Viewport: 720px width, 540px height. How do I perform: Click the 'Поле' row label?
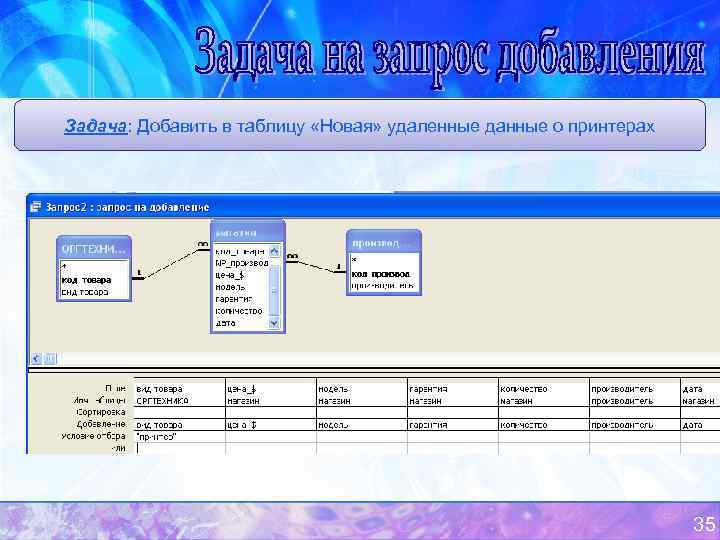pos(115,389)
